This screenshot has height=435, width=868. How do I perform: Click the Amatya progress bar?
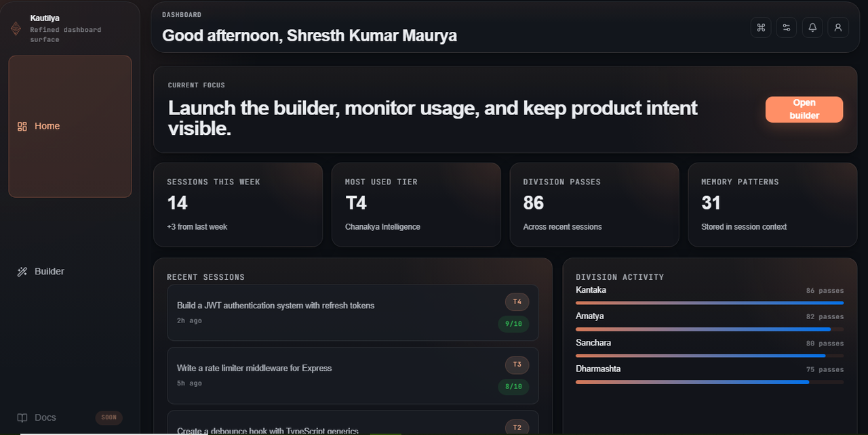coord(710,329)
